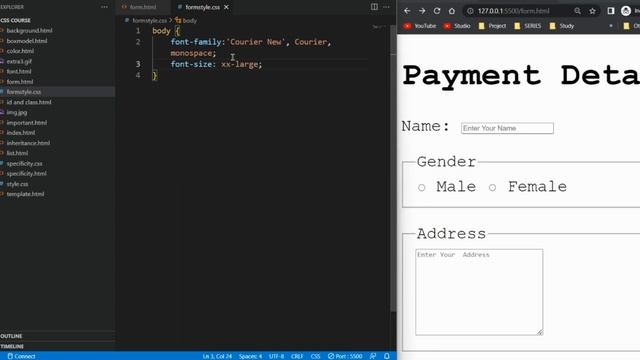Screen dimensions: 640x360
Task: Open the YouTube bookmark
Action: (420, 26)
